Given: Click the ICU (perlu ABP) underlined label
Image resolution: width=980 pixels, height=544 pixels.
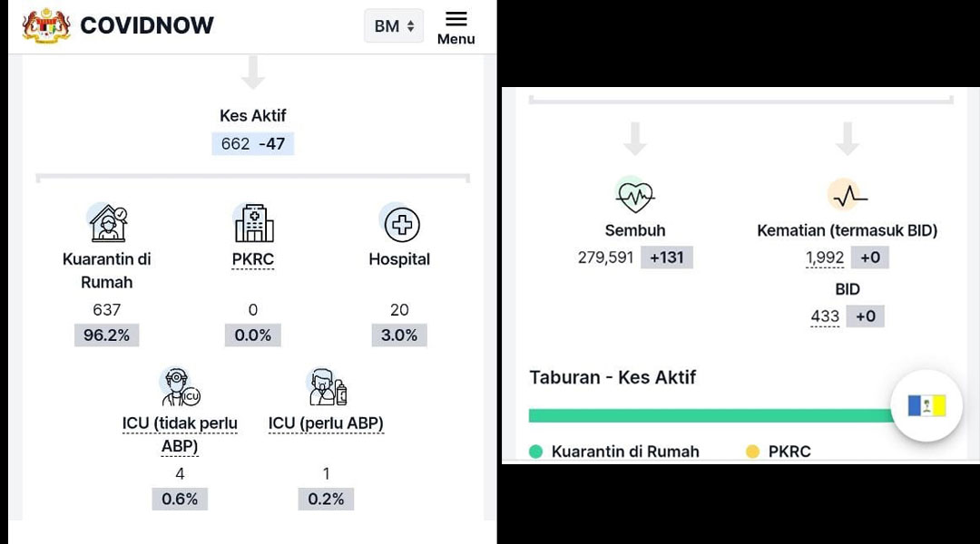Looking at the screenshot, I should 327,423.
